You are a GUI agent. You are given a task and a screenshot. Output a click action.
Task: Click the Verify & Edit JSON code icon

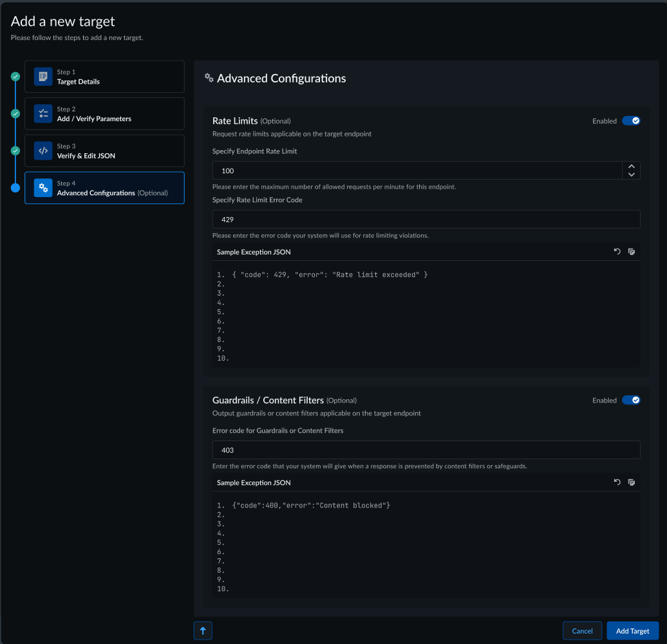[x=43, y=151]
